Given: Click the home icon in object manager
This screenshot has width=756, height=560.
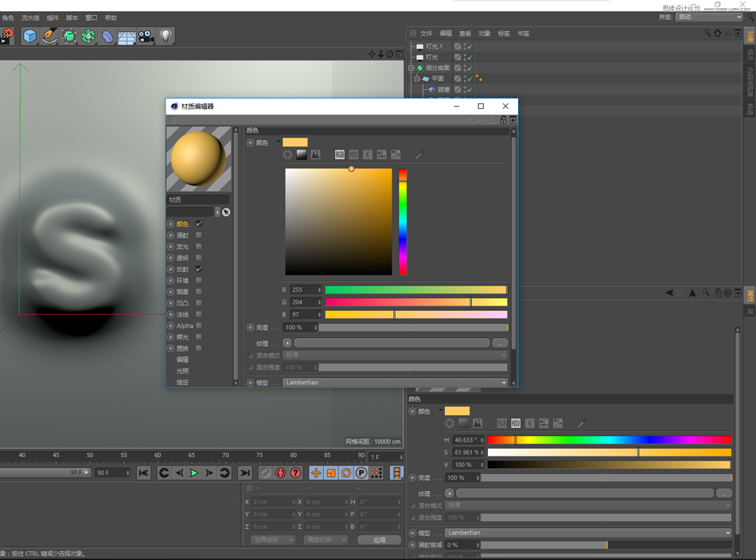Looking at the screenshot, I should 718,33.
